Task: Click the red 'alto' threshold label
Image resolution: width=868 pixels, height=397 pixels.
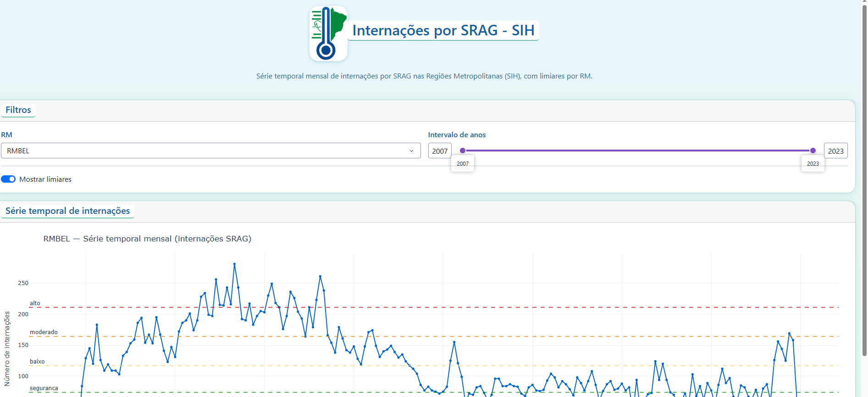Action: (35, 303)
